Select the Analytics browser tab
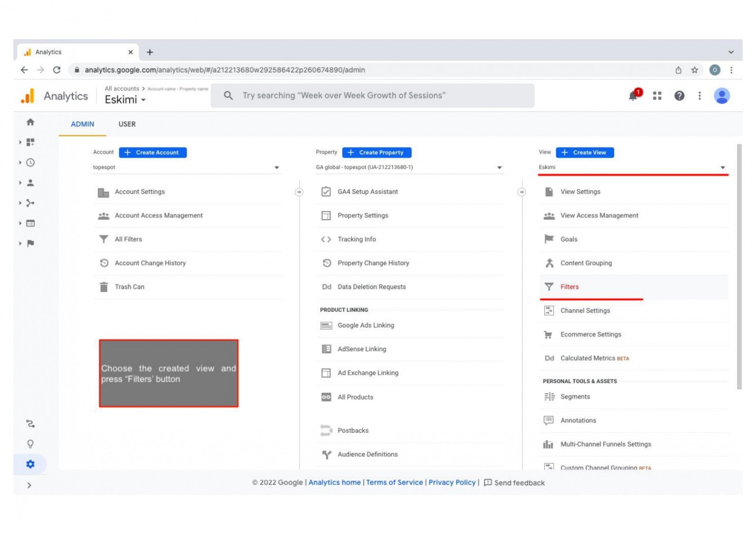The width and height of the screenshot is (756, 534). click(79, 52)
